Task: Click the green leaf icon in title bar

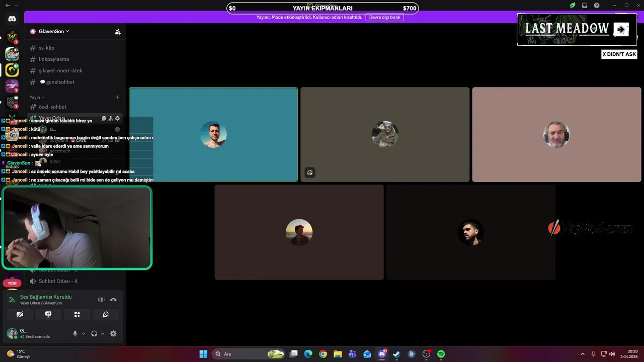Action: point(573,6)
